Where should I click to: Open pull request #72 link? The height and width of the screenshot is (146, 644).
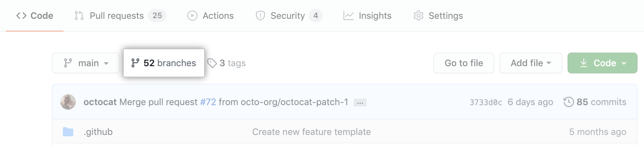pos(208,102)
